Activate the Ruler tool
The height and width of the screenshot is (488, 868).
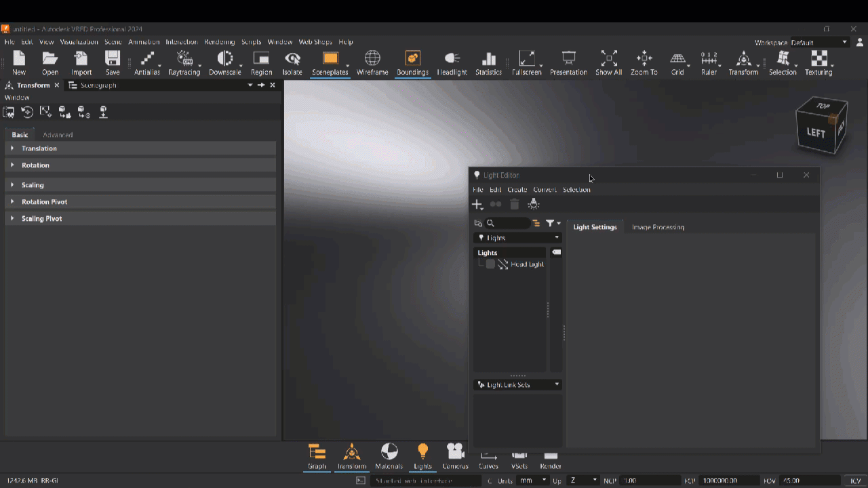[x=709, y=63]
